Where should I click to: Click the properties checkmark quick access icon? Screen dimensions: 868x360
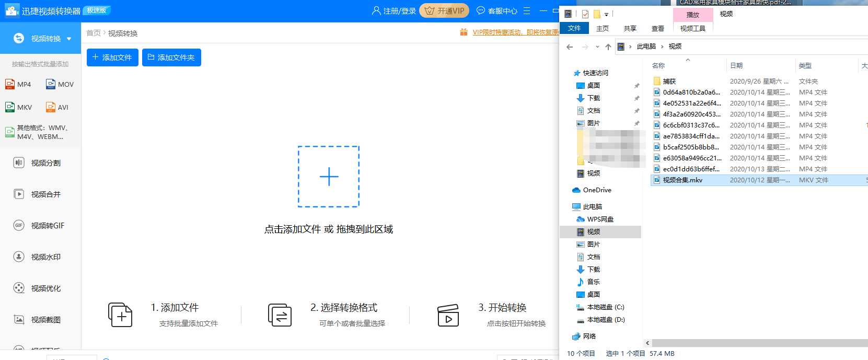click(x=585, y=14)
